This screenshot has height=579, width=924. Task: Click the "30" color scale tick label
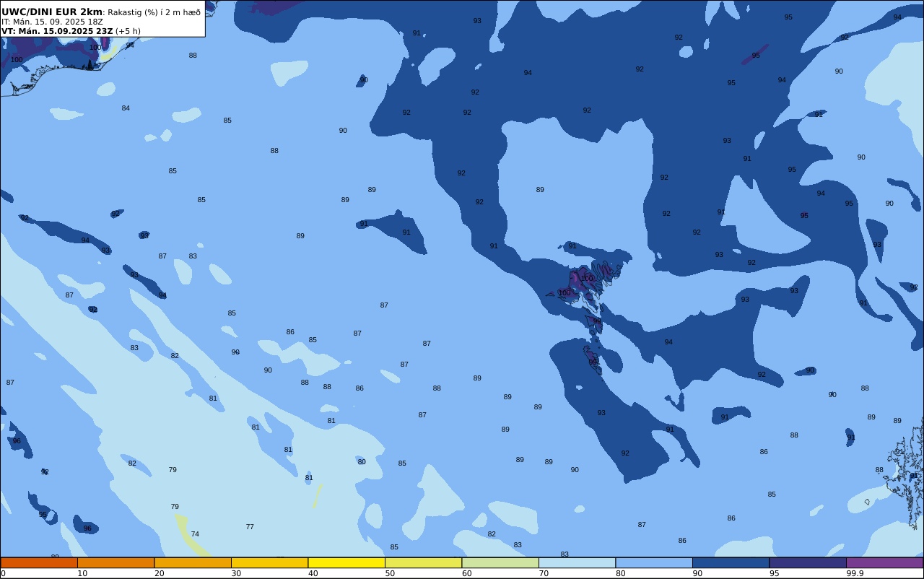pyautogui.click(x=236, y=573)
